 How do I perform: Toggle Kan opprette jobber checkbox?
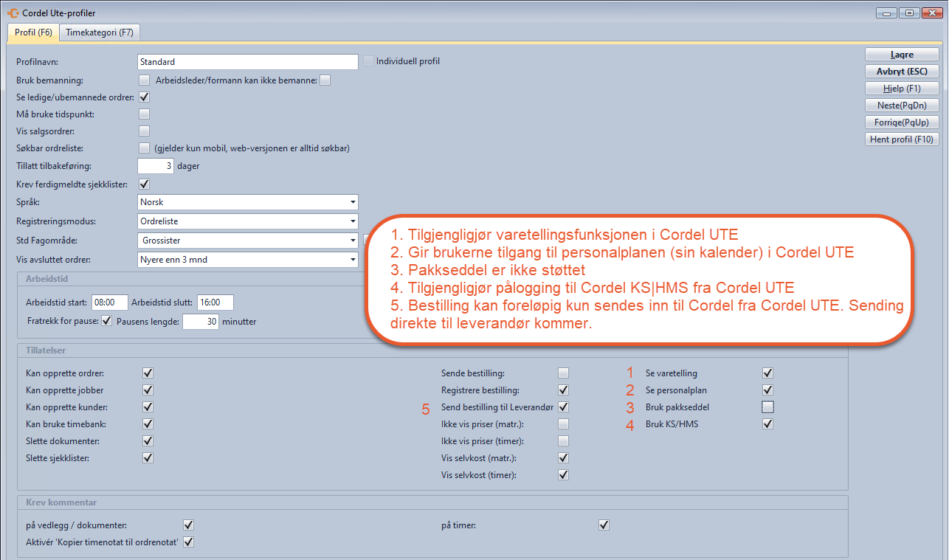pyautogui.click(x=148, y=390)
